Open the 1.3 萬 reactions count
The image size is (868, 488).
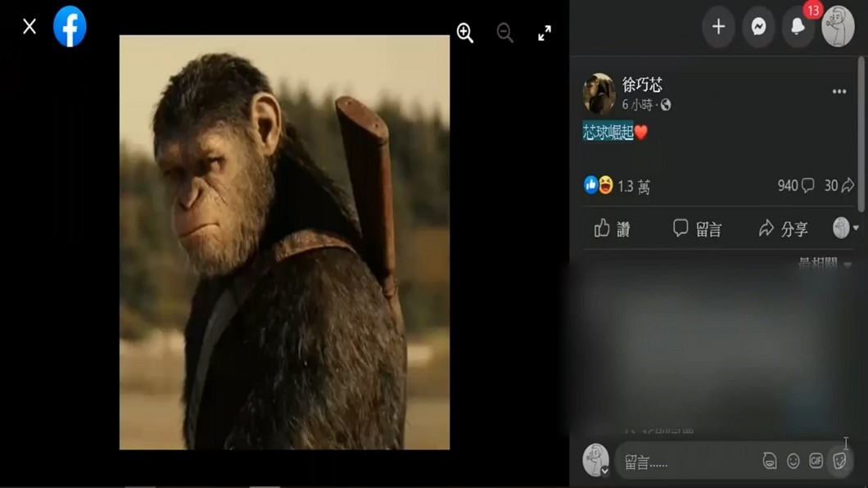tap(634, 187)
